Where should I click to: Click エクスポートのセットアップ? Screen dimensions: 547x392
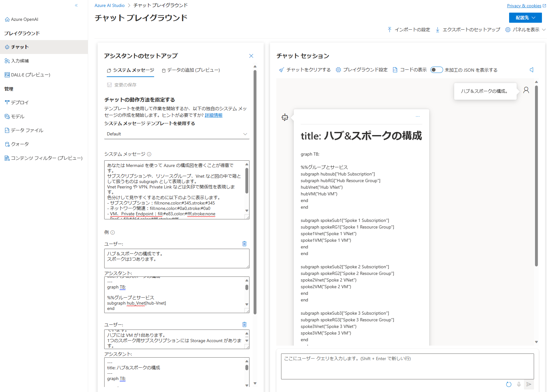click(468, 29)
